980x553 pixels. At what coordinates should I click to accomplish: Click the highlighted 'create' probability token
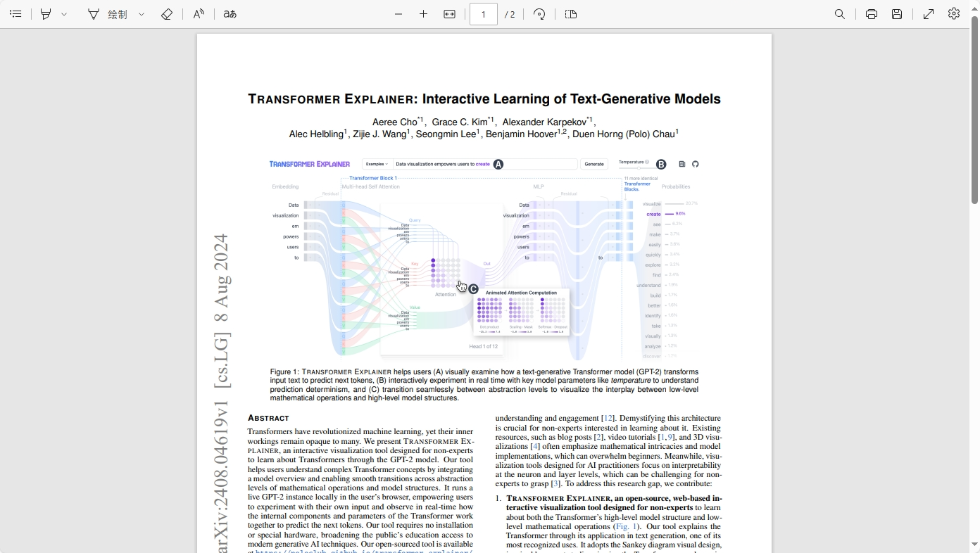click(654, 214)
